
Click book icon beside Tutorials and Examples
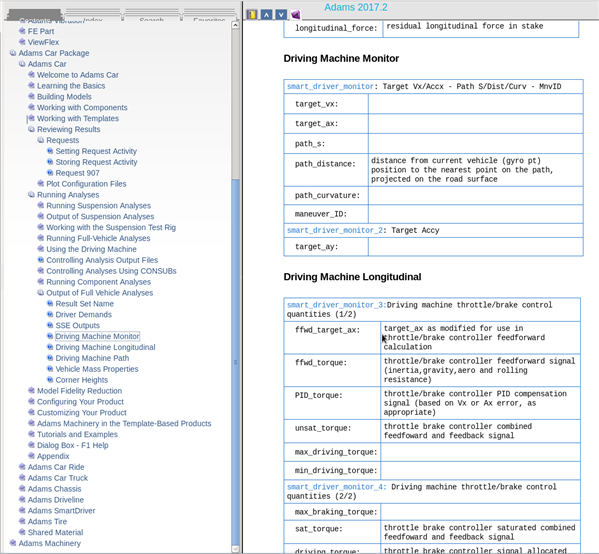pos(32,434)
